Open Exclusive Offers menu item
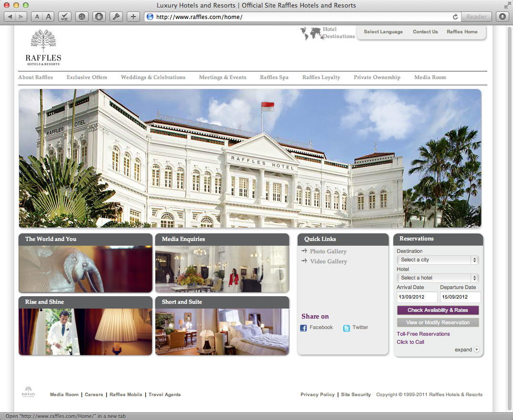 [x=87, y=77]
